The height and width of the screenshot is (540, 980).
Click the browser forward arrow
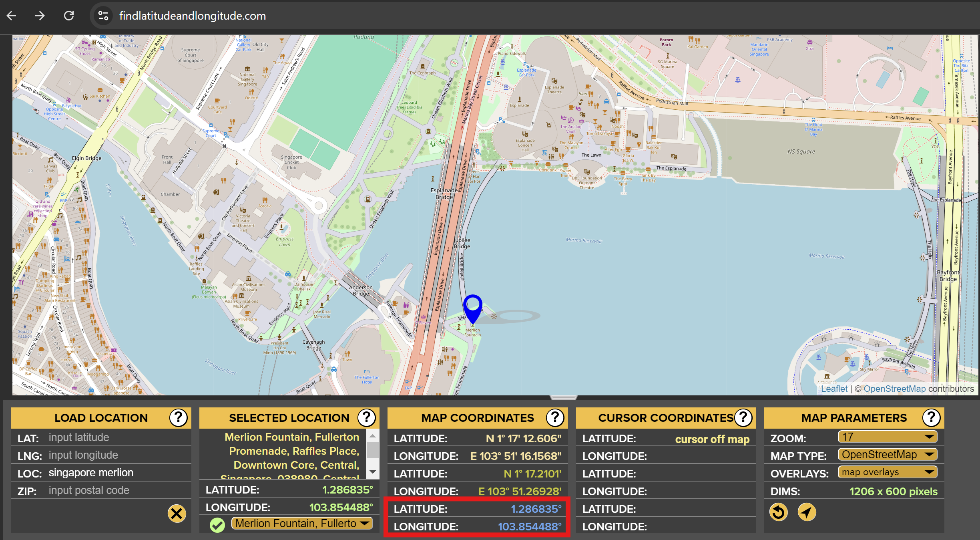click(40, 16)
